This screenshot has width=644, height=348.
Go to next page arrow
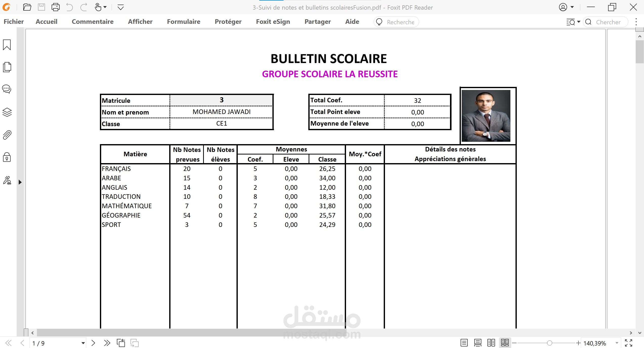click(x=93, y=343)
